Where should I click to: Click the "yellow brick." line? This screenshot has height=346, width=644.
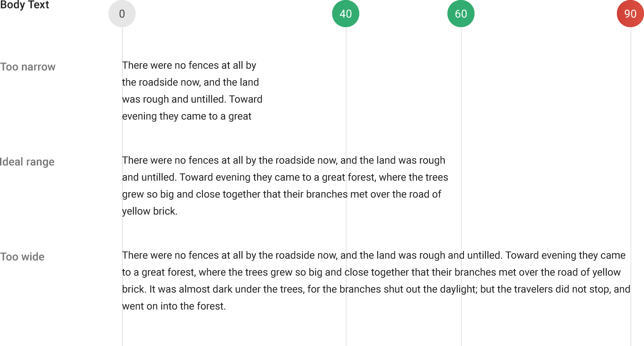[150, 211]
